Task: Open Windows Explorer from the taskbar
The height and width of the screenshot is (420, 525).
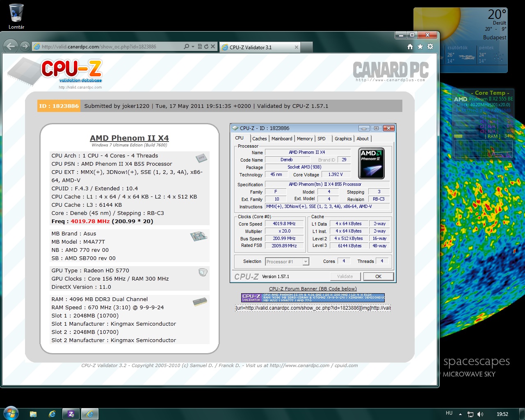Action: 33,414
